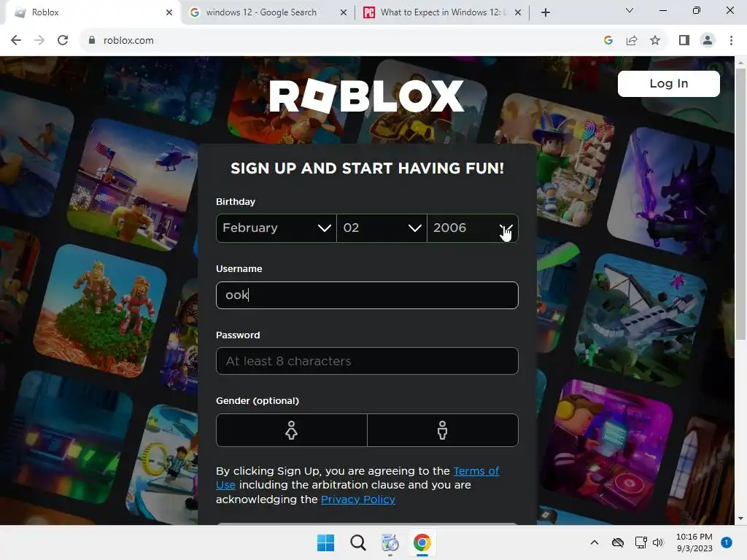Click the volume speaker tray icon

[658, 542]
